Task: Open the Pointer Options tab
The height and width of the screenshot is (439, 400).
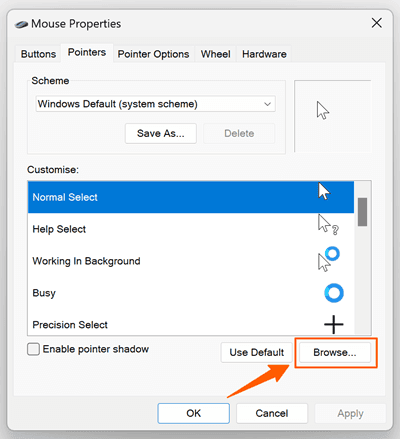Action: point(153,54)
